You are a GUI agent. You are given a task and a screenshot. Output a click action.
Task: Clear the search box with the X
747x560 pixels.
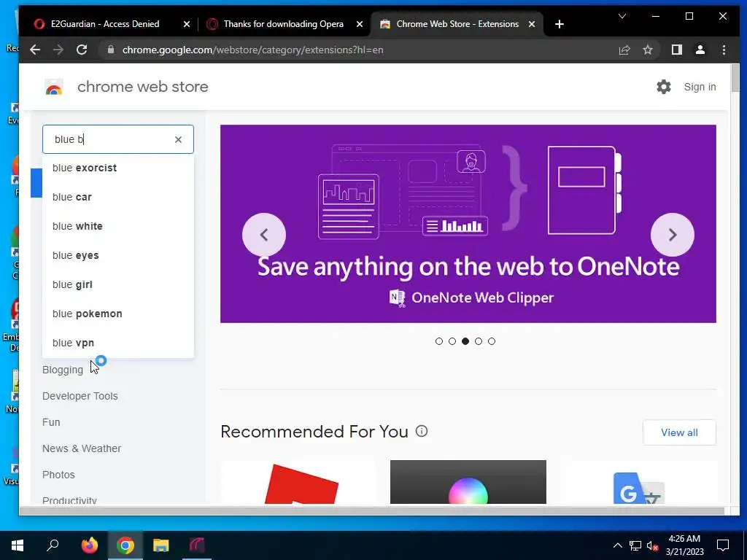tap(178, 139)
